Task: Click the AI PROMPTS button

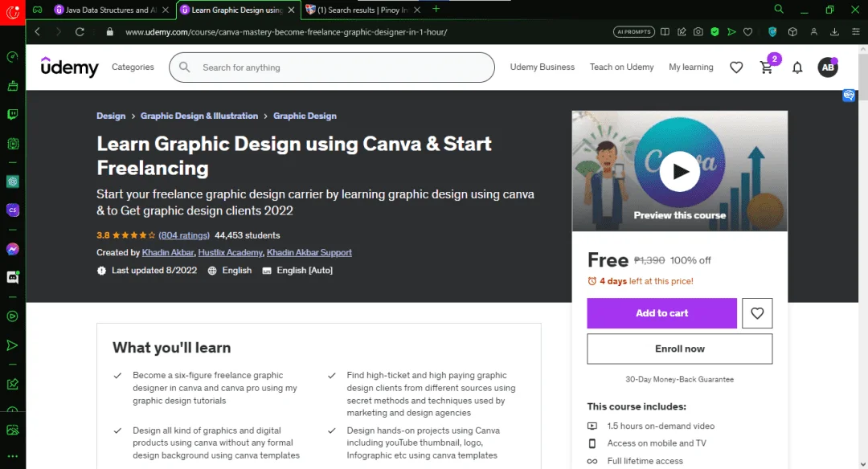Action: click(x=634, y=32)
